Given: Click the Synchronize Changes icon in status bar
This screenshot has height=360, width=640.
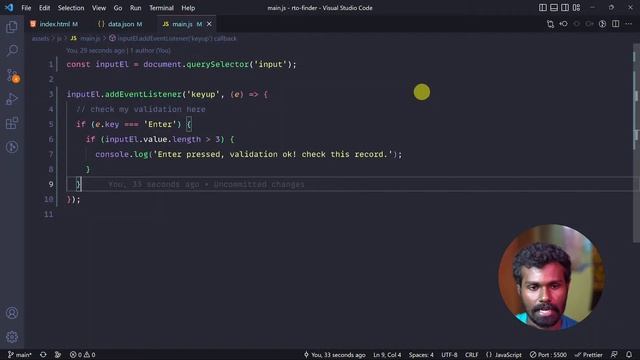Looking at the screenshot, I should [x=43, y=355].
